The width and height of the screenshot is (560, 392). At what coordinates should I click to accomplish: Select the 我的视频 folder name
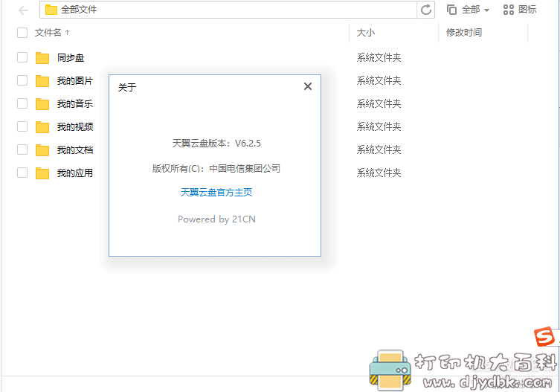coord(75,127)
